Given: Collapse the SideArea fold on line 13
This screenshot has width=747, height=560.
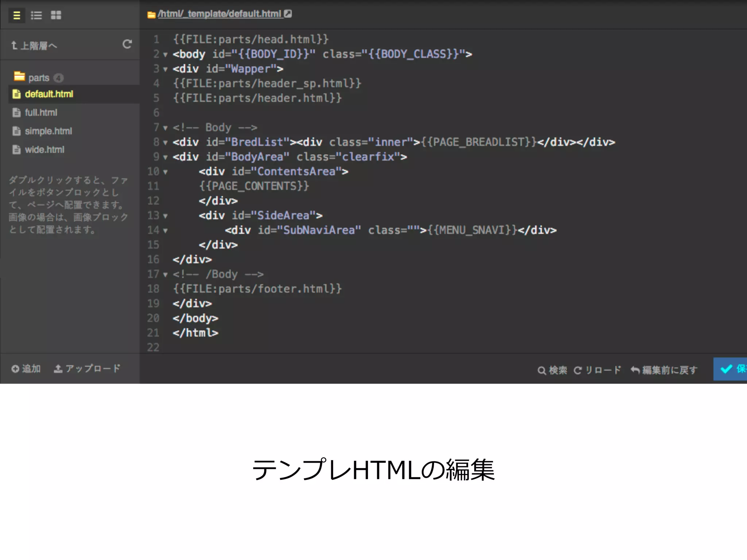Looking at the screenshot, I should (165, 216).
